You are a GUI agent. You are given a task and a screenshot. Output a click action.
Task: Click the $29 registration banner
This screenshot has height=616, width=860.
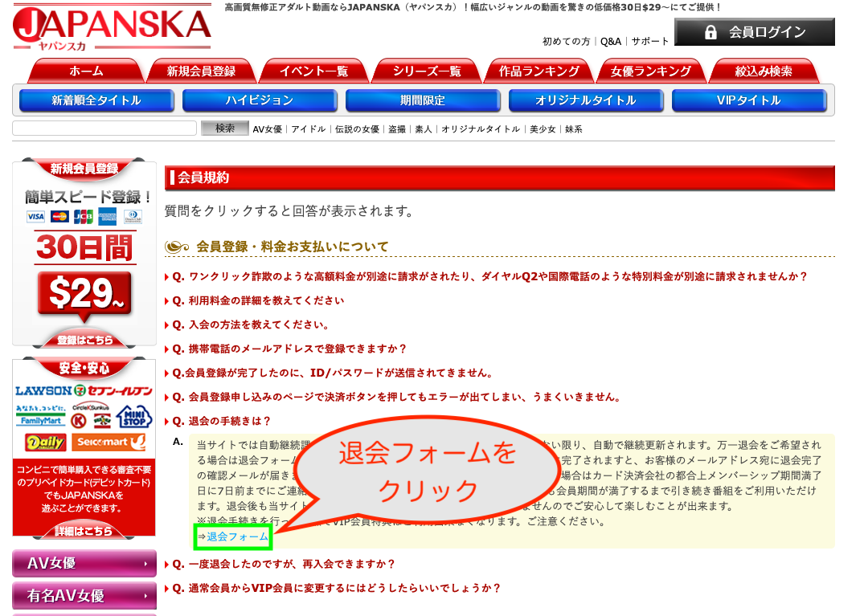(84, 293)
